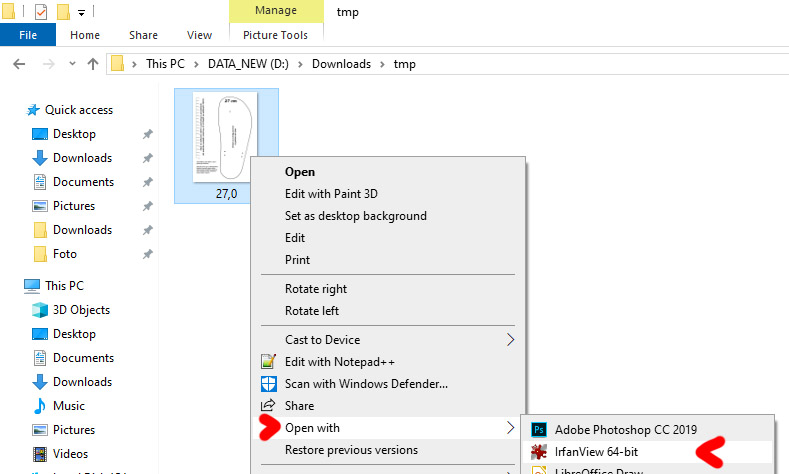Click DATA_NEW (D:) in the address path
789x474 pixels.
(x=248, y=64)
